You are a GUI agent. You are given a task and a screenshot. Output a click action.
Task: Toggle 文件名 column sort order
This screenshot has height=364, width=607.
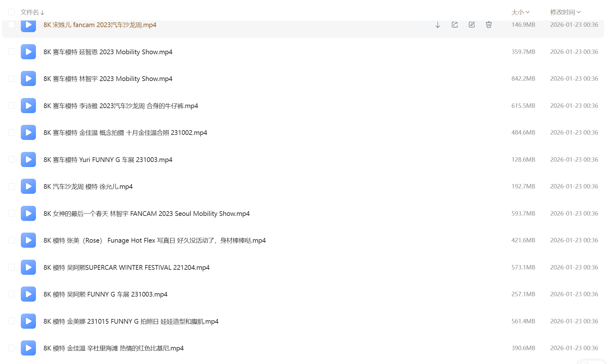(32, 12)
